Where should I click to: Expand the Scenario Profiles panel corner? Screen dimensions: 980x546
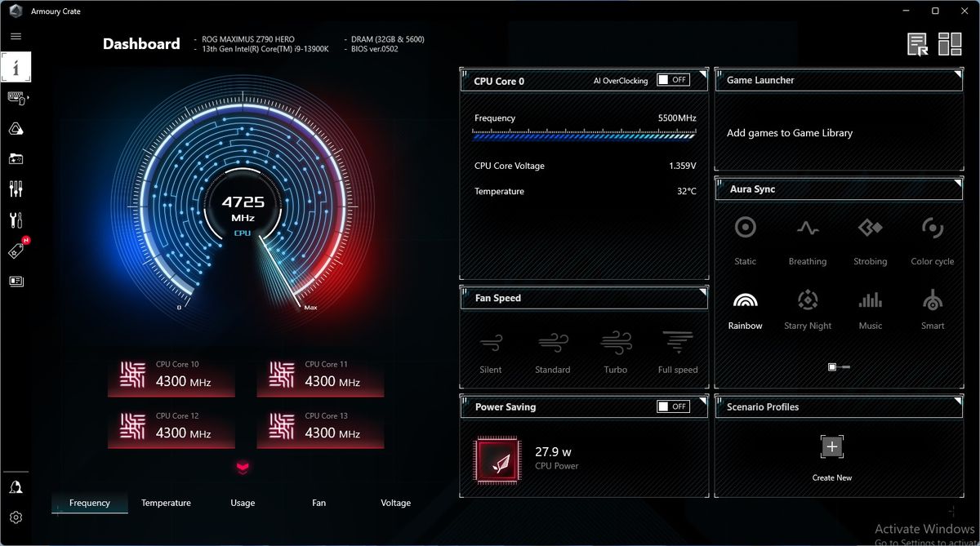(x=957, y=401)
